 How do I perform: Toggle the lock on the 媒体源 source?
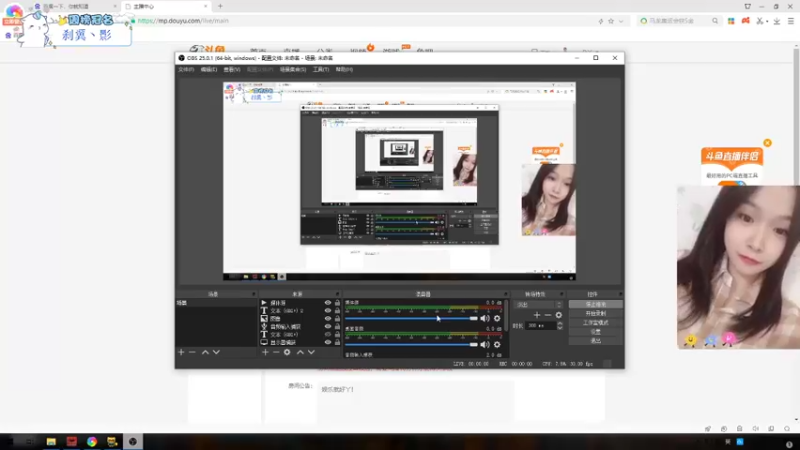337,303
